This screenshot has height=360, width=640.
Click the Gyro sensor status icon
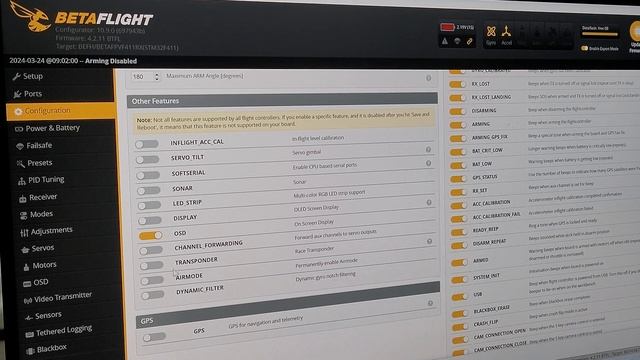click(491, 32)
